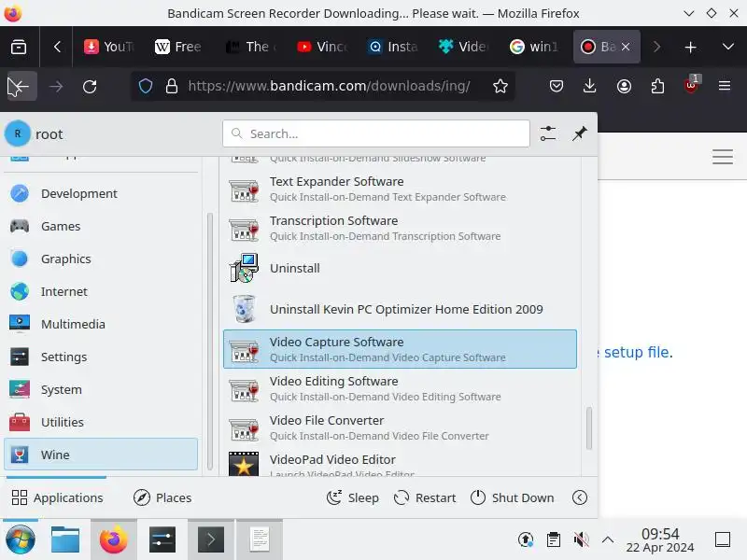Launch Text Expander Software entry

[401, 189]
